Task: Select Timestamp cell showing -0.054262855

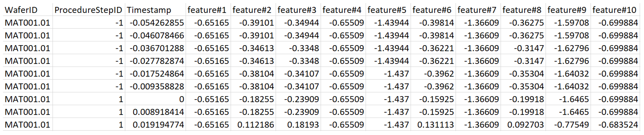Action: (155, 23)
